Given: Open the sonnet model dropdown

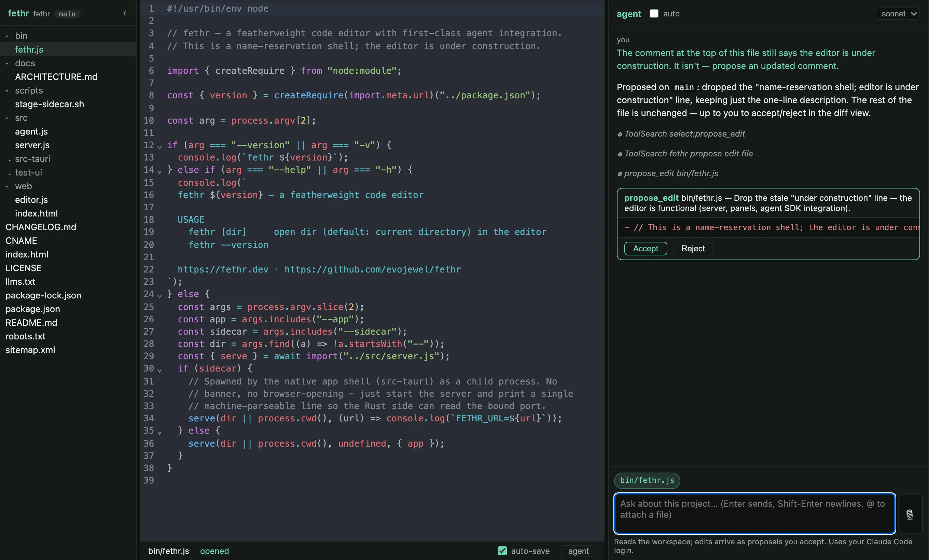Looking at the screenshot, I should (x=898, y=14).
